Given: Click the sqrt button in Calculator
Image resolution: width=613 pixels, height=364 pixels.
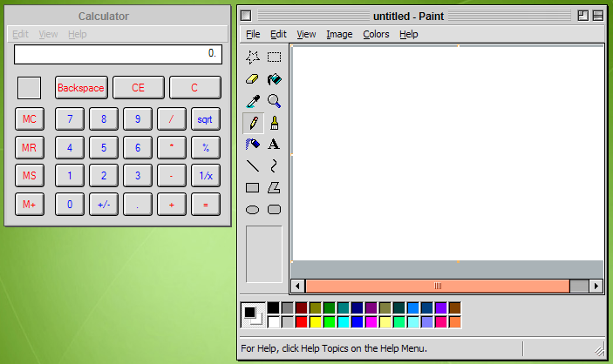Looking at the screenshot, I should pyautogui.click(x=206, y=119).
